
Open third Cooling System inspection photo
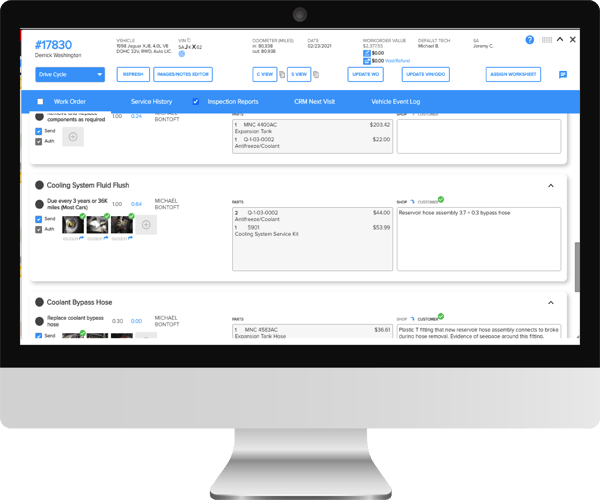point(122,225)
